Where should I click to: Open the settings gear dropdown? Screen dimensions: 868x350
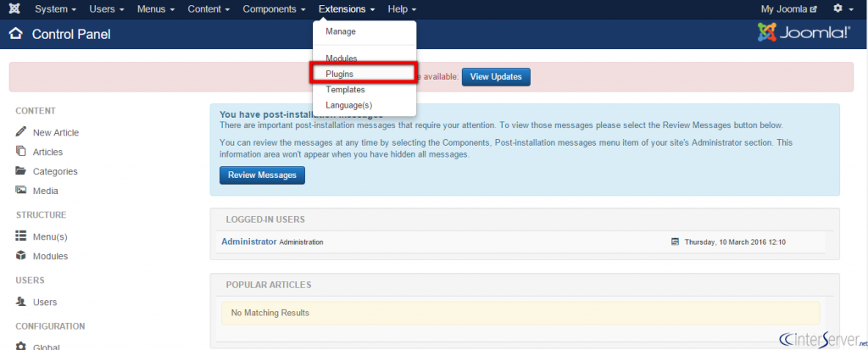[x=843, y=8]
